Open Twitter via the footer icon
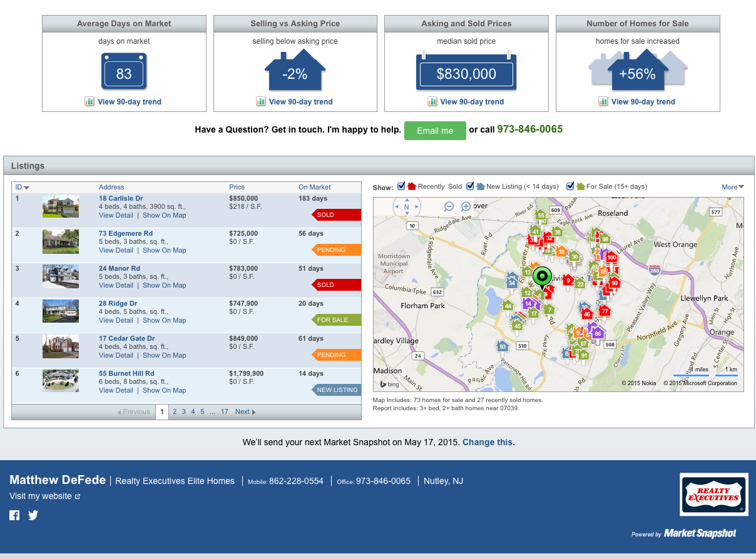756x559 pixels. click(33, 515)
